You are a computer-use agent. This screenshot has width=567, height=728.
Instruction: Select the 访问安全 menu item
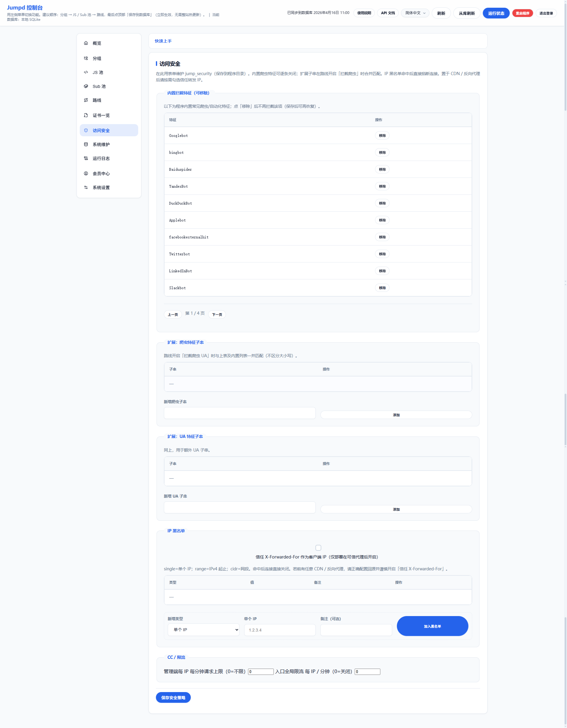[101, 130]
